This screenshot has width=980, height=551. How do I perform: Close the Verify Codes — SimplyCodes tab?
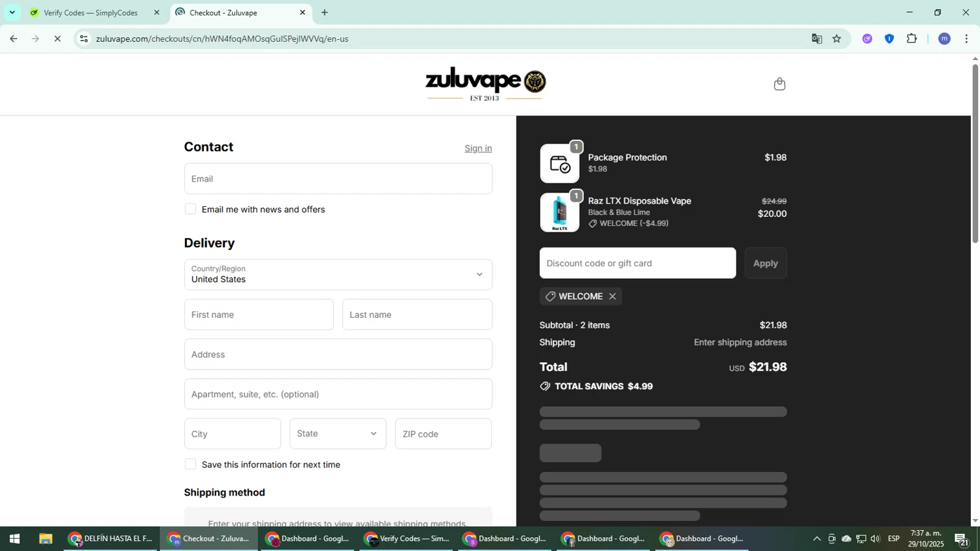pyautogui.click(x=156, y=12)
